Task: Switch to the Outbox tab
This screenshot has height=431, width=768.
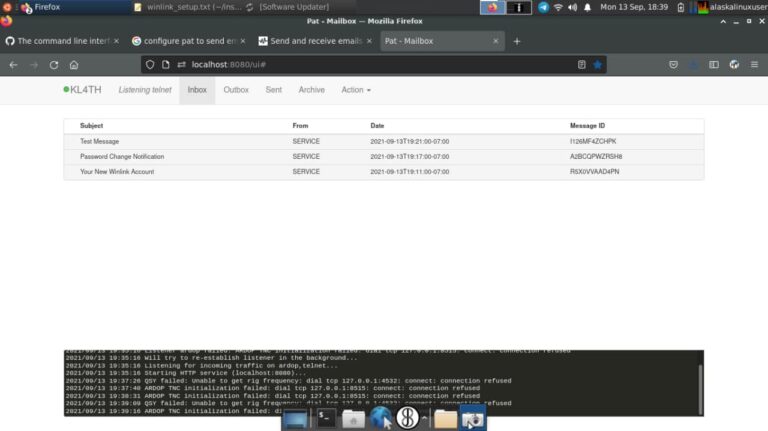Action: pyautogui.click(x=236, y=90)
